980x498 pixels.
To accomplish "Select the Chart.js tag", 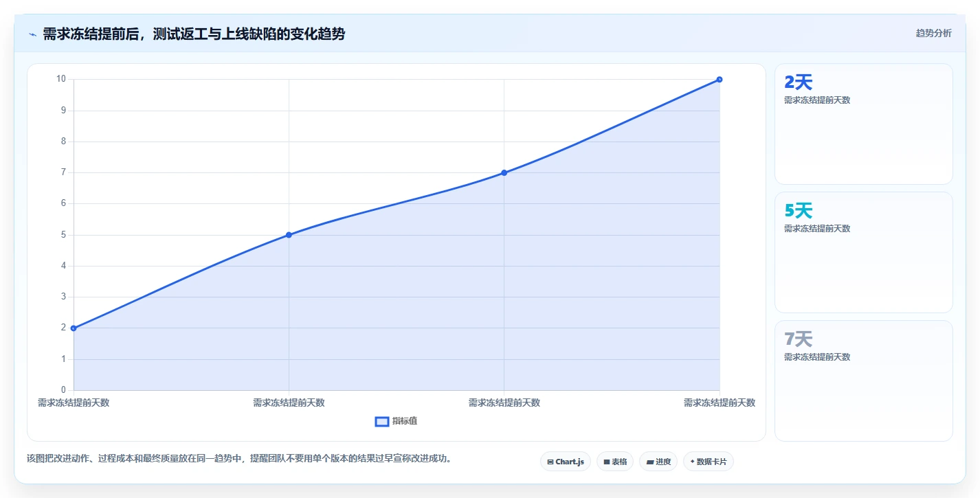I will (566, 462).
